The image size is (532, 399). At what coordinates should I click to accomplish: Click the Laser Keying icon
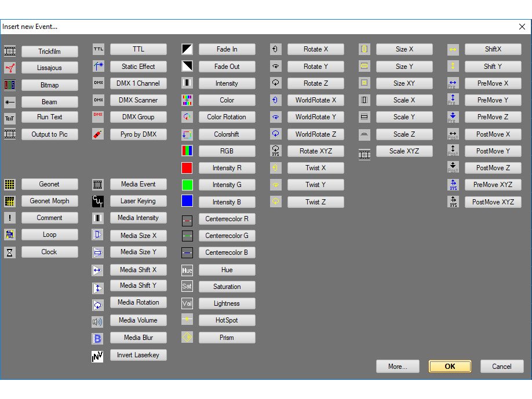(x=98, y=202)
